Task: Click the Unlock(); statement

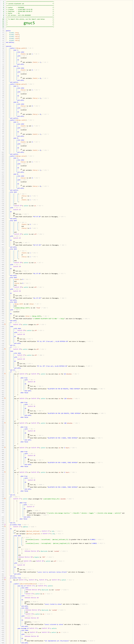Action: pos(28,622)
